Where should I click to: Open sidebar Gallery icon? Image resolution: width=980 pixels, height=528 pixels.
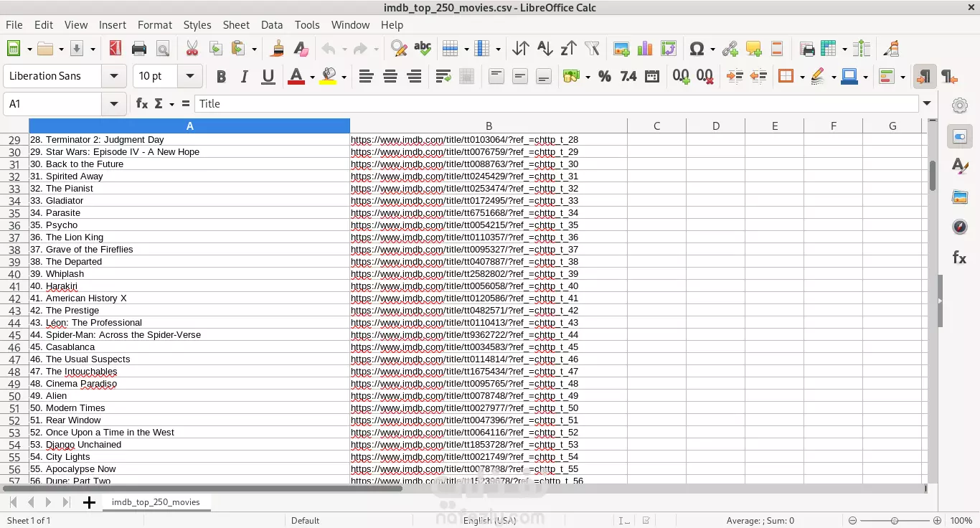coord(960,197)
